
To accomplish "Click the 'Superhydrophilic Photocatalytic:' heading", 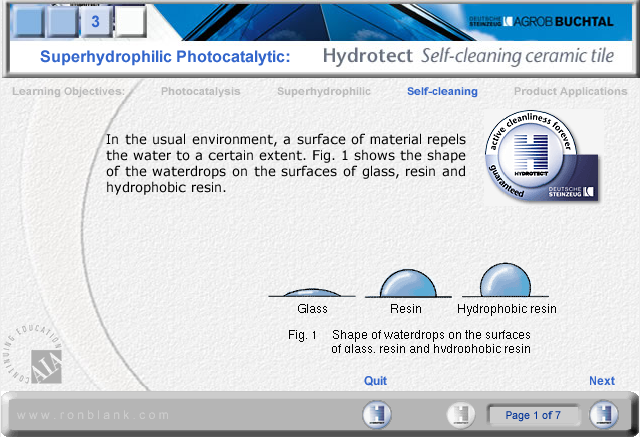I will click(165, 56).
